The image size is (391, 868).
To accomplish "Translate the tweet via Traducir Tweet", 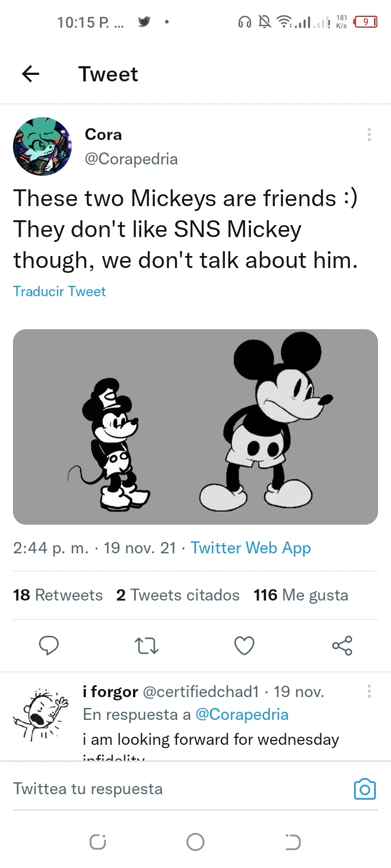I will pos(59,291).
